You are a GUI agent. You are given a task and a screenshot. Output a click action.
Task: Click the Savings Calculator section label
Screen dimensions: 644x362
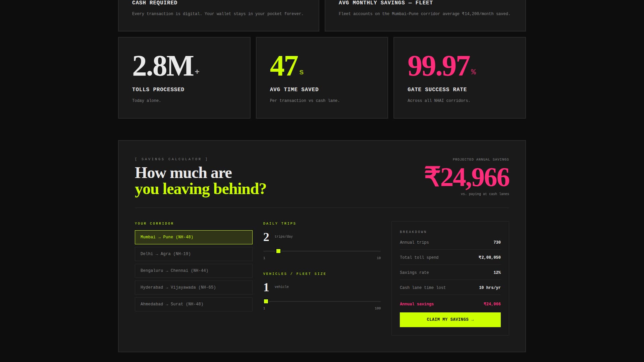click(171, 159)
